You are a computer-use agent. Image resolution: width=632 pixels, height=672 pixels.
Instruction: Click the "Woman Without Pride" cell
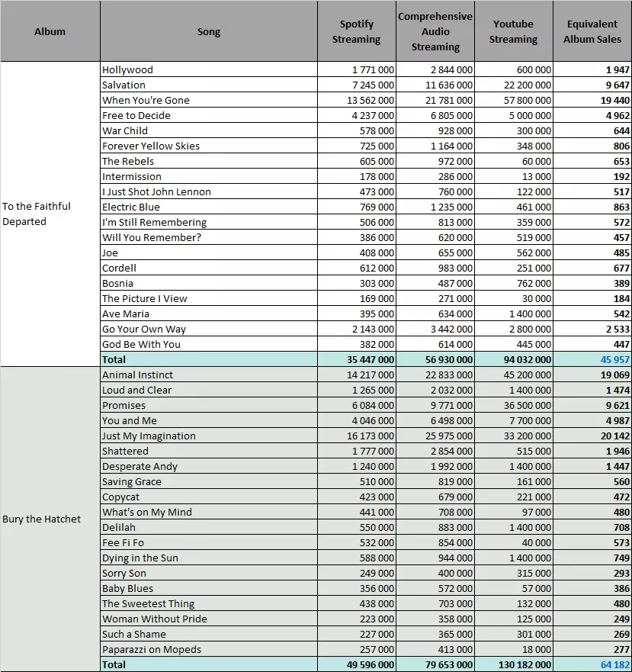(209, 619)
